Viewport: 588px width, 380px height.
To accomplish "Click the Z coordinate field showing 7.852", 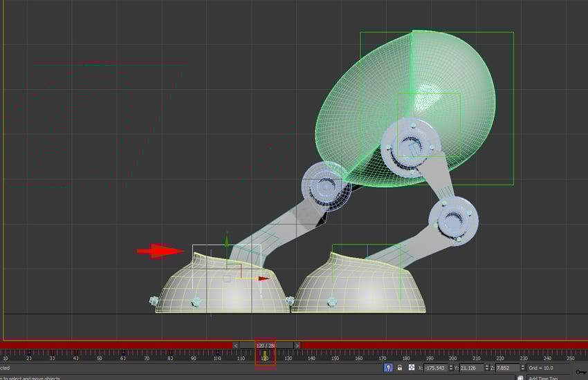I will (507, 368).
